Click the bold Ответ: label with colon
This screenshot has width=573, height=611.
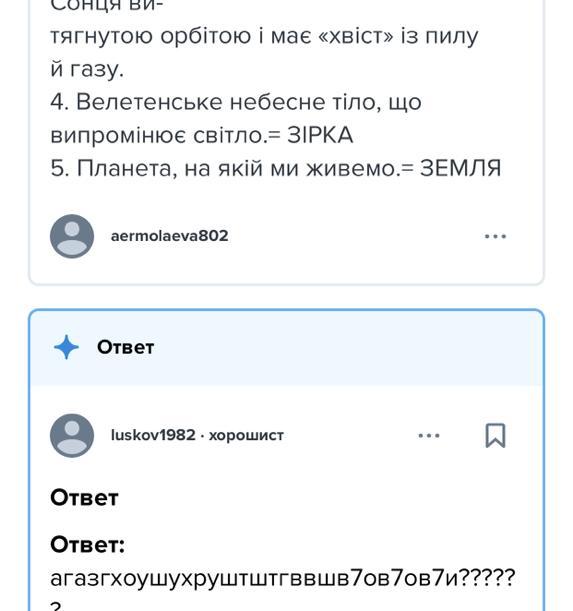click(x=87, y=545)
